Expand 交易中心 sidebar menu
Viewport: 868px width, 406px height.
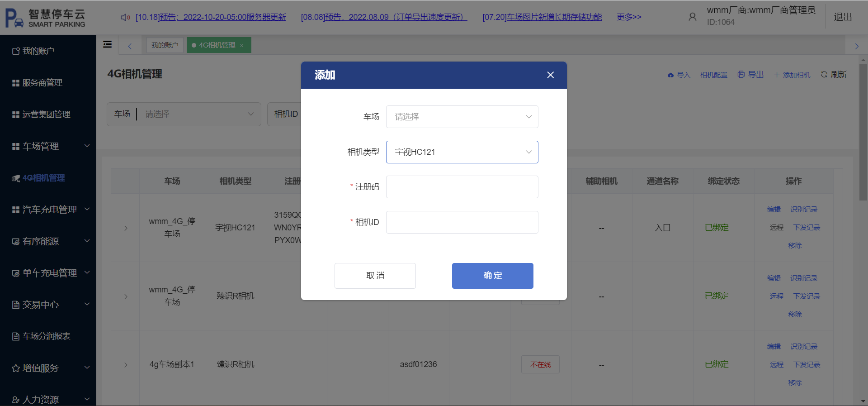pos(48,304)
